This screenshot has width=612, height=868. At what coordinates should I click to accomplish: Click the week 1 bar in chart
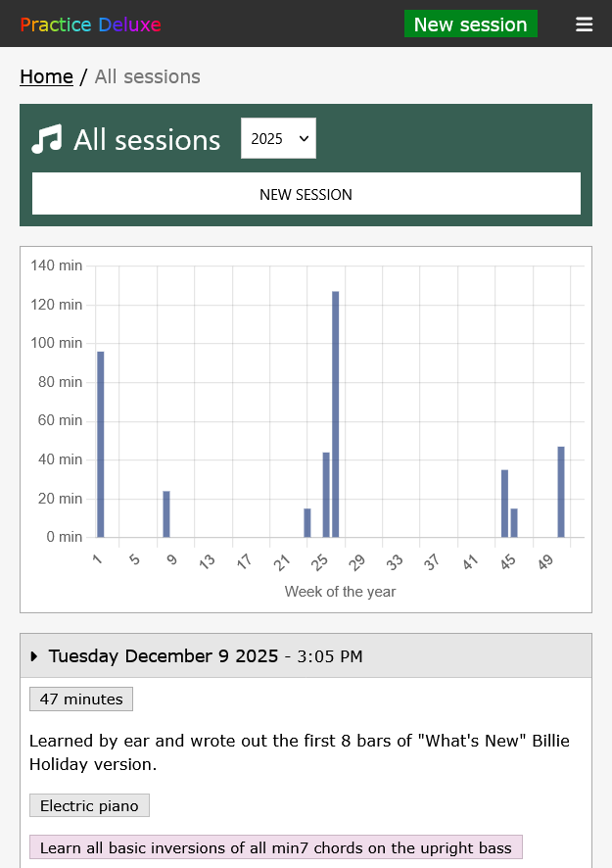click(100, 444)
